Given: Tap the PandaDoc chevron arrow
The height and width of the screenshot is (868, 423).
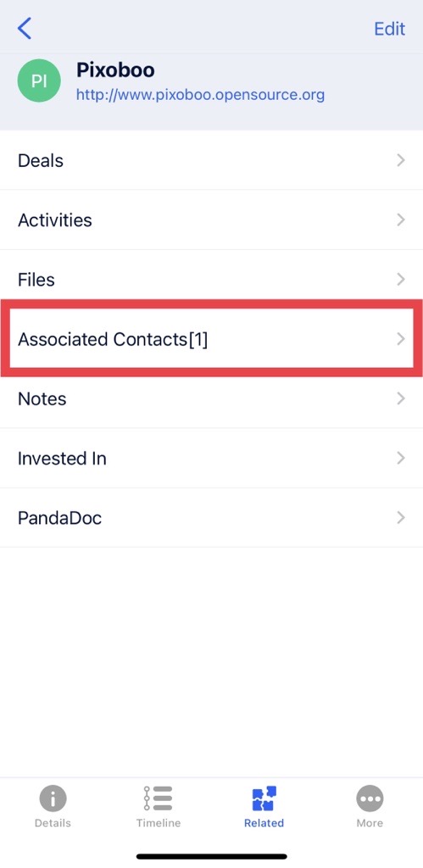Looking at the screenshot, I should (x=401, y=518).
